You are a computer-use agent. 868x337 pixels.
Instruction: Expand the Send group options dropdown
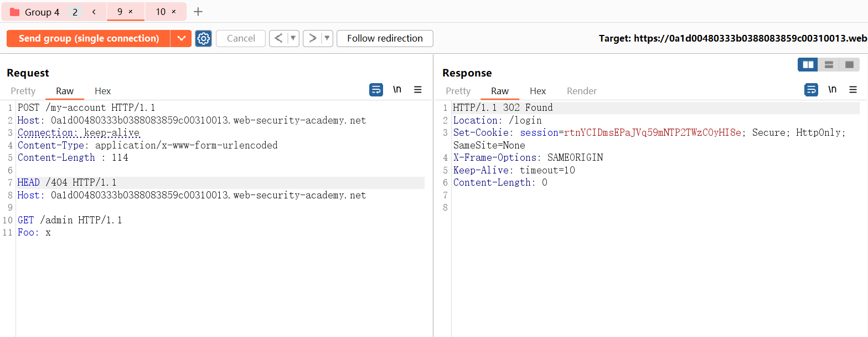click(x=181, y=38)
